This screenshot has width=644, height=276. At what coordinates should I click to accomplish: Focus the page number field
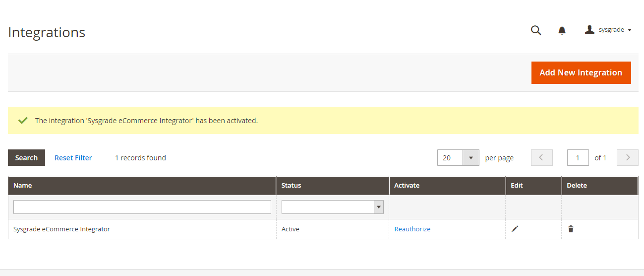[578, 158]
